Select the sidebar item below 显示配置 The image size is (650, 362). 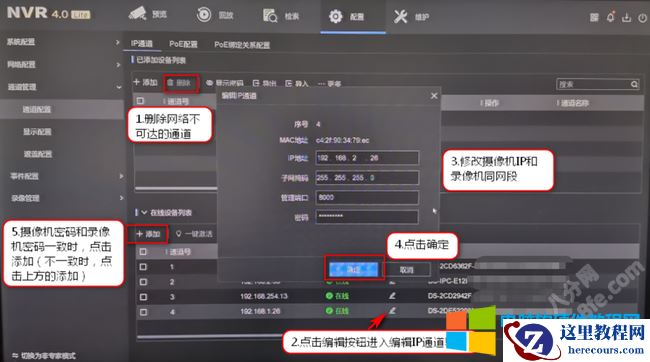[38, 154]
